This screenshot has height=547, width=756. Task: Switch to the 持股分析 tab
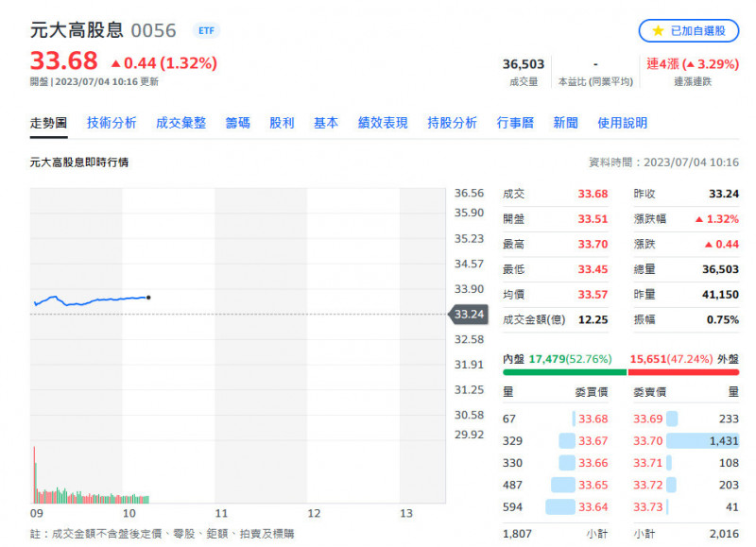tap(453, 124)
